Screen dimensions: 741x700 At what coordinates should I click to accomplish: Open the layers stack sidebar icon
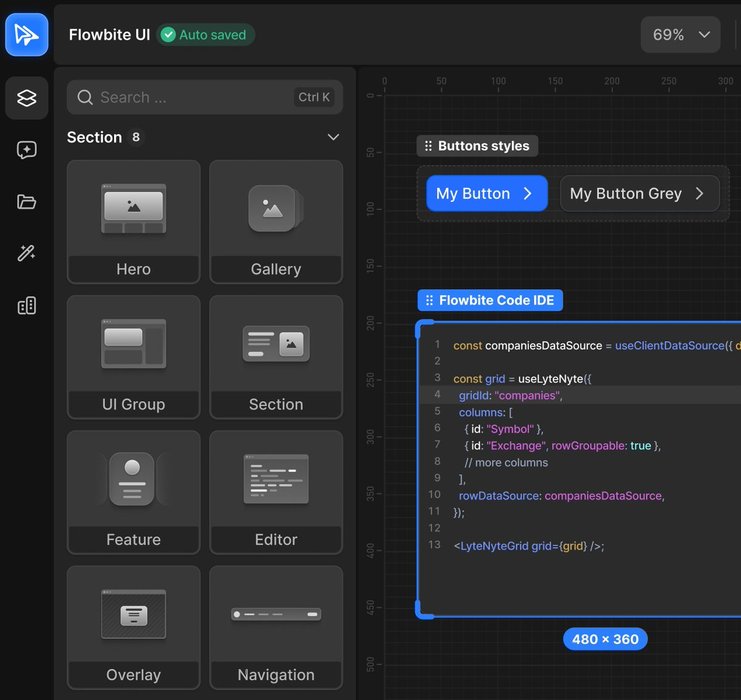(26, 98)
